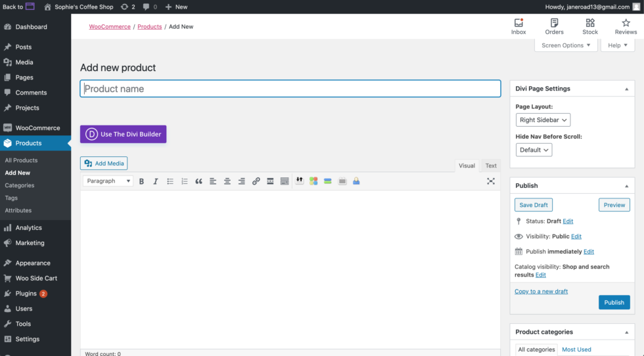The height and width of the screenshot is (356, 644).
Task: Collapse the Publish panel
Action: tap(626, 186)
